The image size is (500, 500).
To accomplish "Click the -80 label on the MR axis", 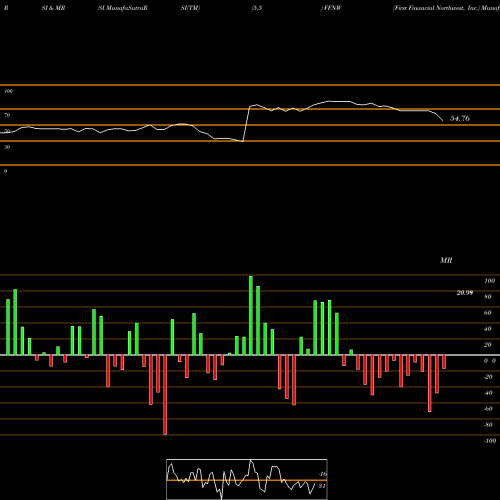I will pos(488,425).
